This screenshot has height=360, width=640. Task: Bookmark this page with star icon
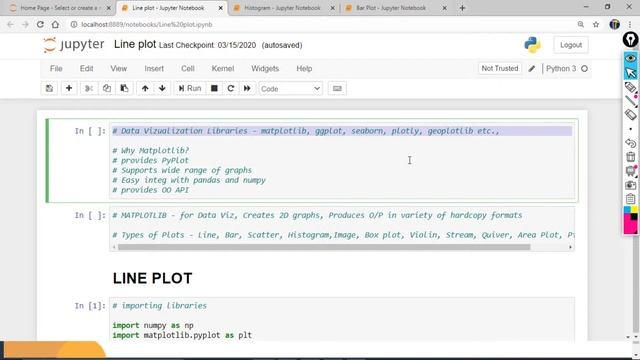(x=596, y=24)
